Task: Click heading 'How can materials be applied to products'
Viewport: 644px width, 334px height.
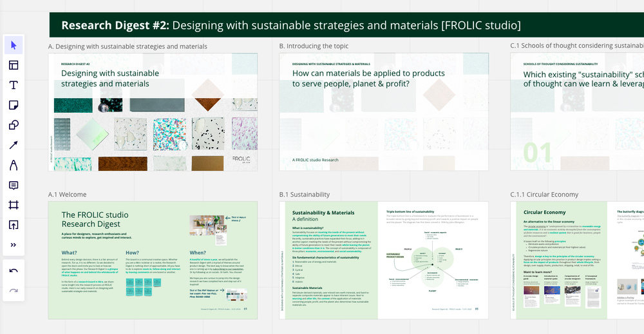Action: pyautogui.click(x=368, y=74)
